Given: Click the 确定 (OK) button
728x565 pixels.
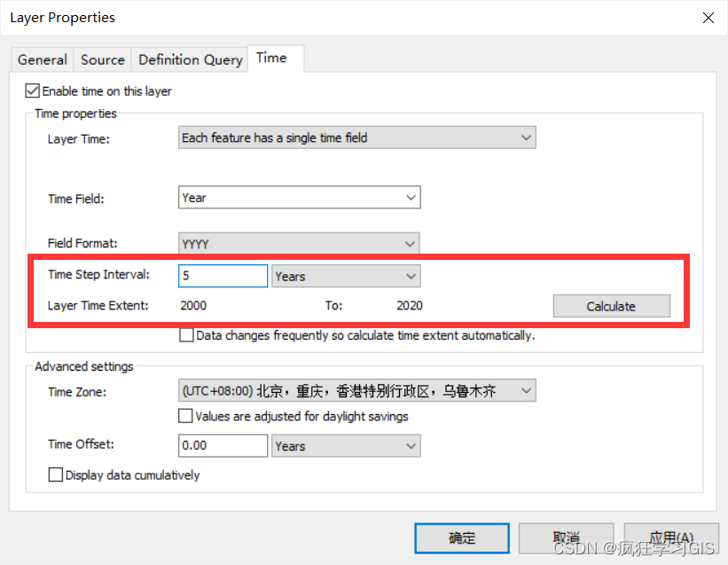Looking at the screenshot, I should tap(462, 538).
